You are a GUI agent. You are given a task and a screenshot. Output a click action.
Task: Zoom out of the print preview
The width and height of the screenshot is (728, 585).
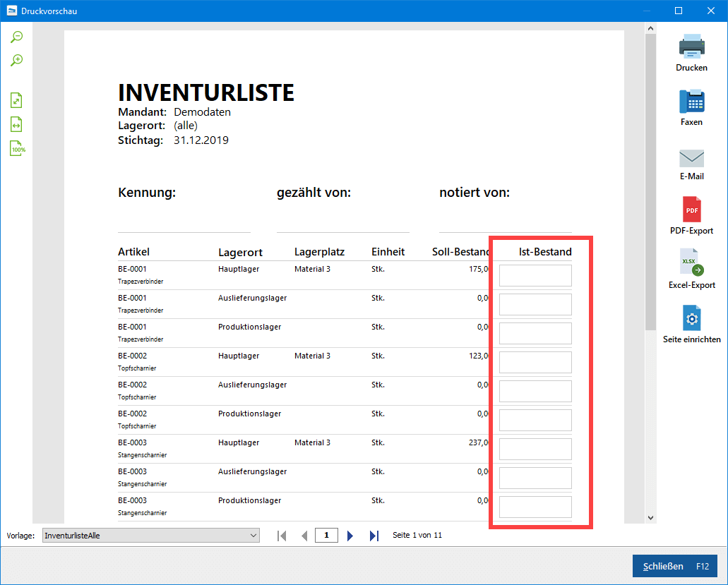tap(17, 37)
